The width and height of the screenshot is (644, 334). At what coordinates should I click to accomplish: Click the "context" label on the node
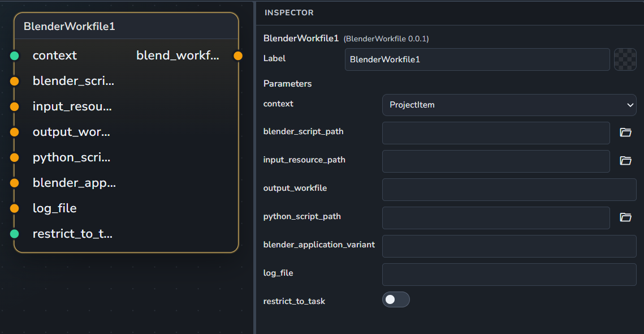click(x=55, y=55)
